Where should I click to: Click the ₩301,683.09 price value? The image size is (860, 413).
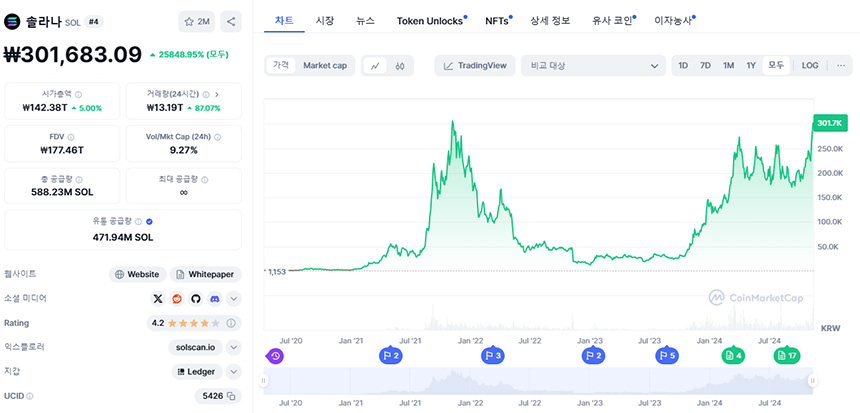pyautogui.click(x=73, y=54)
